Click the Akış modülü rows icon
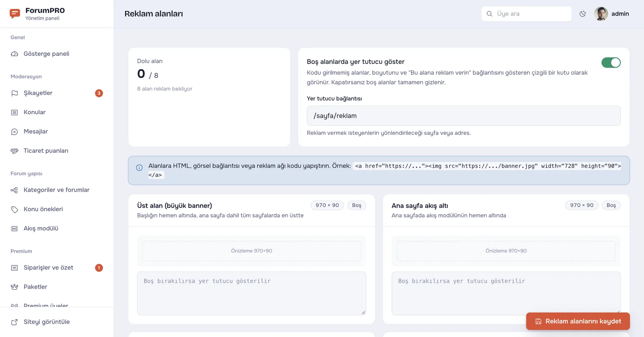 14,229
